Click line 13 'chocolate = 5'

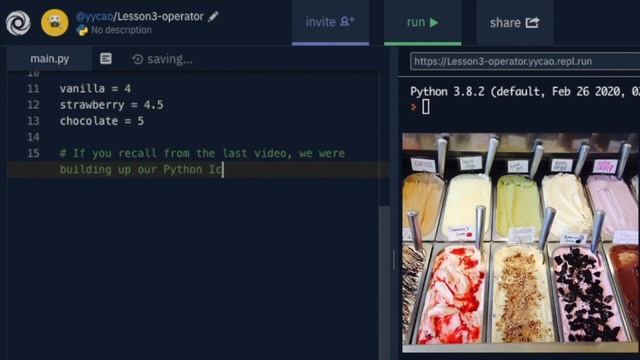point(102,121)
